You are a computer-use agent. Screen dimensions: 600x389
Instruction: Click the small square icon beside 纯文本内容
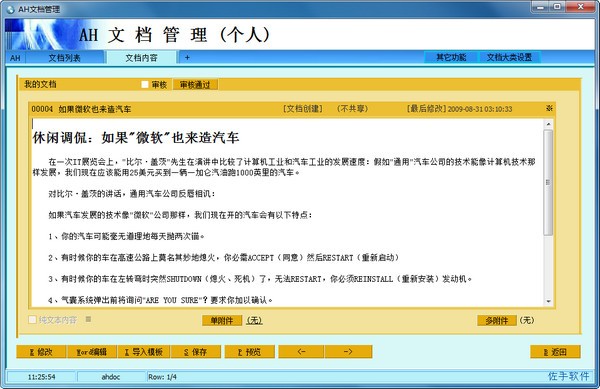click(x=88, y=319)
